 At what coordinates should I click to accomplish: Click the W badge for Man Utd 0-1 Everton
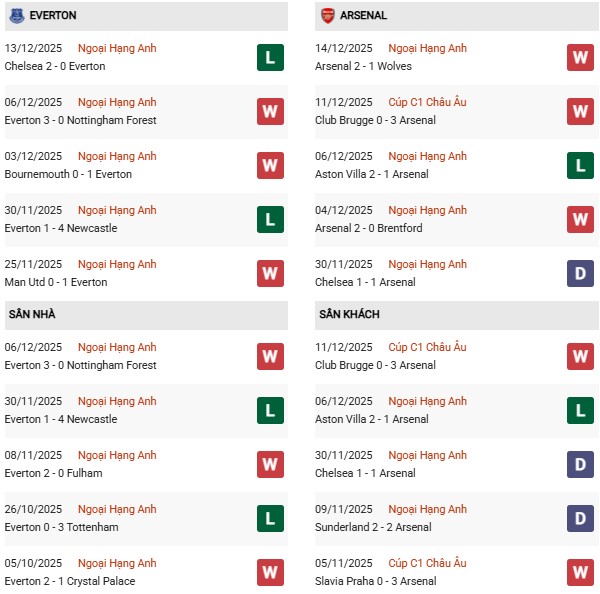point(270,273)
